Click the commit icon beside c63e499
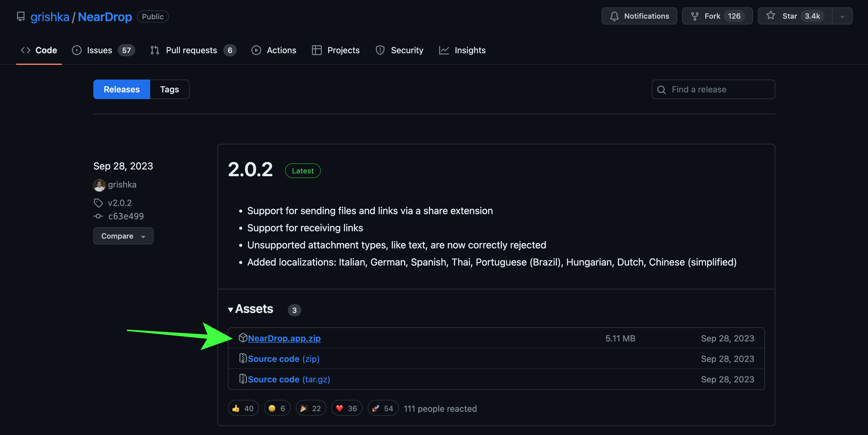This screenshot has height=435, width=868. [x=98, y=216]
